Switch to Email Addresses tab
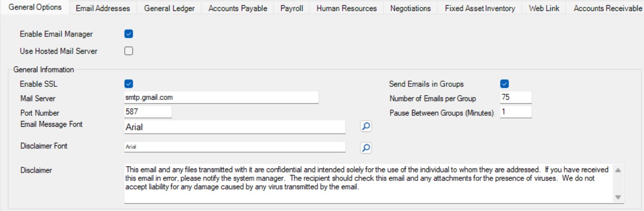This screenshot has height=211, width=644. [103, 8]
